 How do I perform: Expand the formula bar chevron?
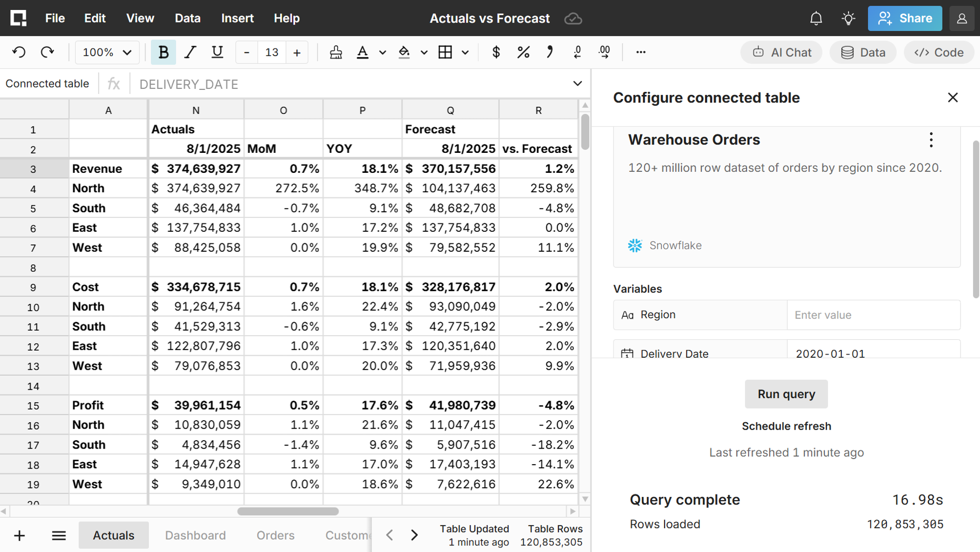[x=577, y=84]
